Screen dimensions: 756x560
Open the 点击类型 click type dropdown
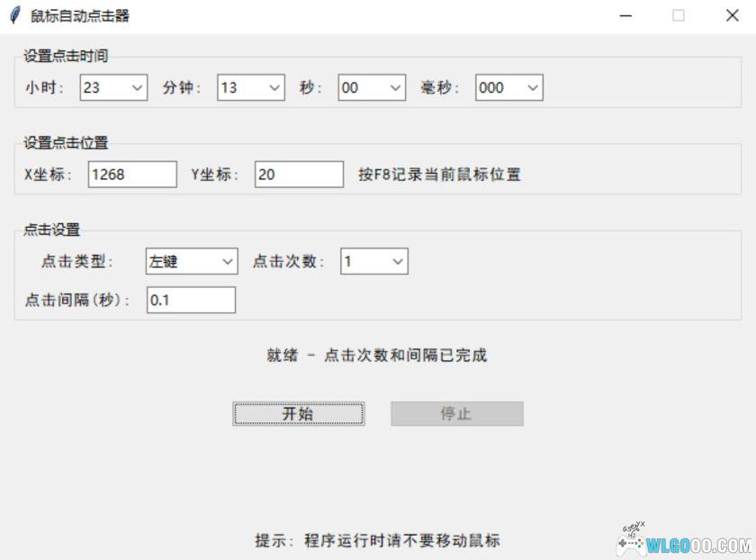pos(227,261)
